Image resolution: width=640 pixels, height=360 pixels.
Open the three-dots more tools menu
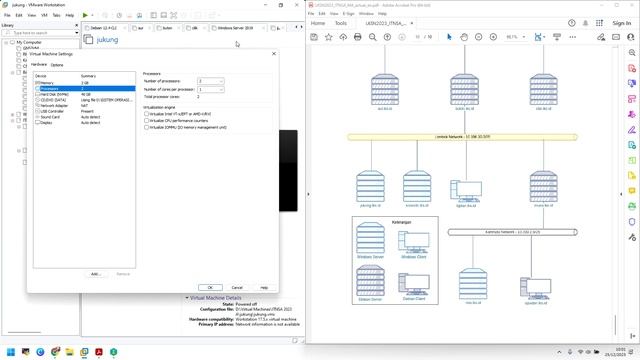573,37
